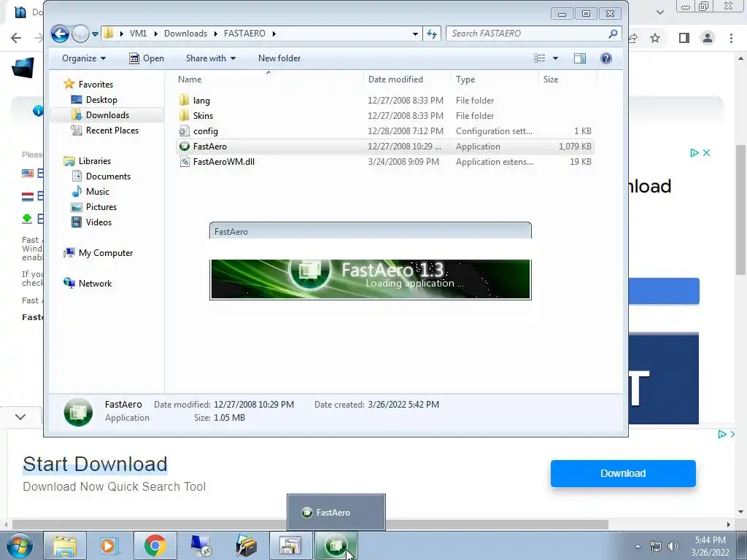Expand the arrow after FASTAERO breadcrumb
The height and width of the screenshot is (560, 747).
[274, 34]
